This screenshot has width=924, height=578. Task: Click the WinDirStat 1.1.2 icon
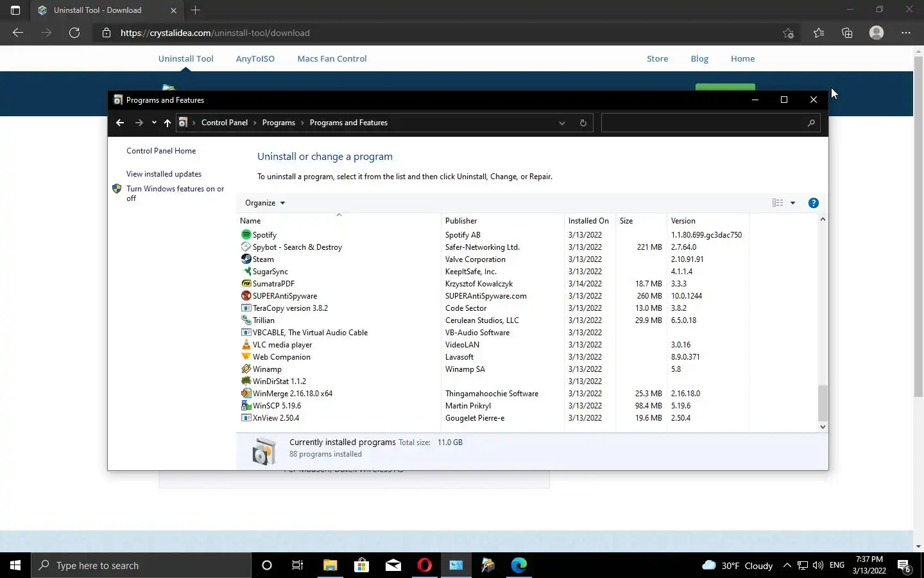click(x=246, y=381)
